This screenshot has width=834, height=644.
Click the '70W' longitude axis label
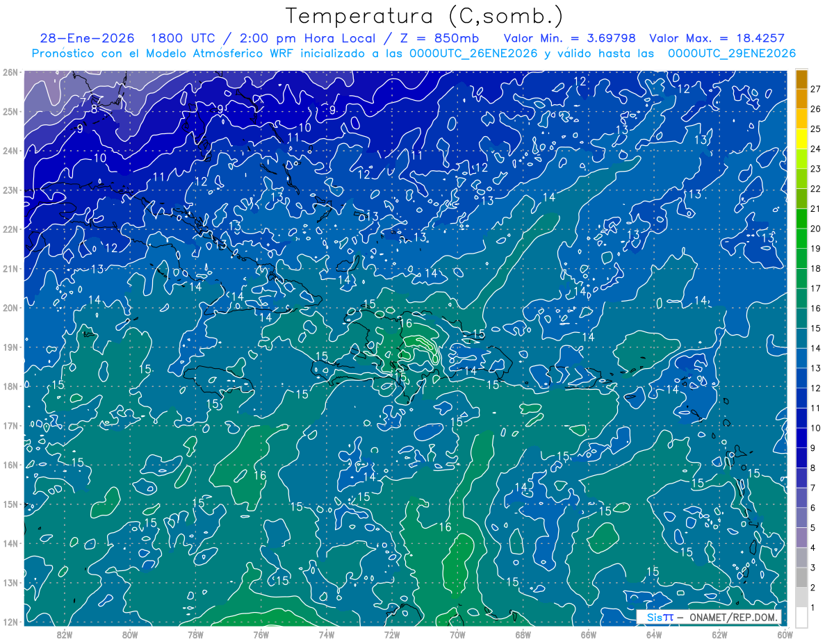click(457, 634)
